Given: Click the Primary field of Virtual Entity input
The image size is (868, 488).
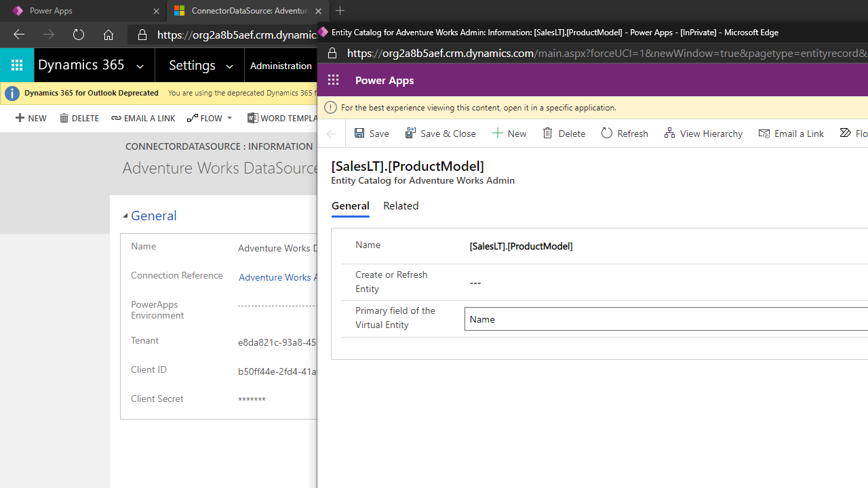Looking at the screenshot, I should point(666,319).
